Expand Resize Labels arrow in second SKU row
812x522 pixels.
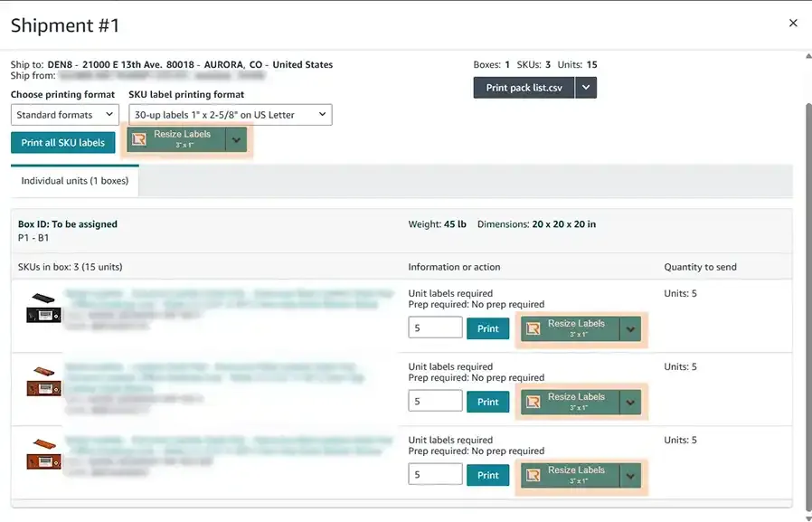(630, 403)
